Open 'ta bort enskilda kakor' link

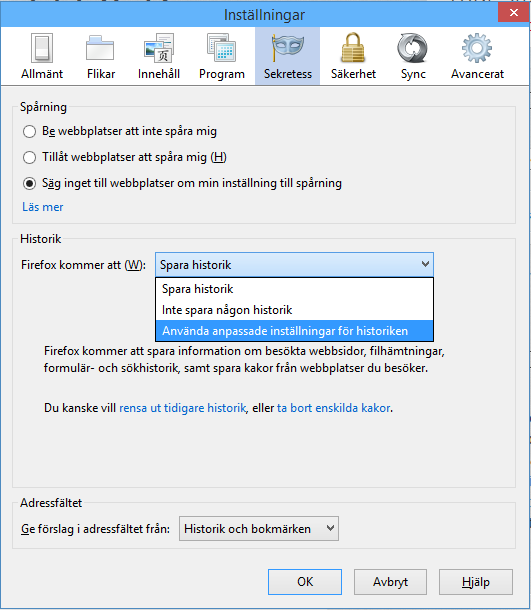(x=333, y=408)
